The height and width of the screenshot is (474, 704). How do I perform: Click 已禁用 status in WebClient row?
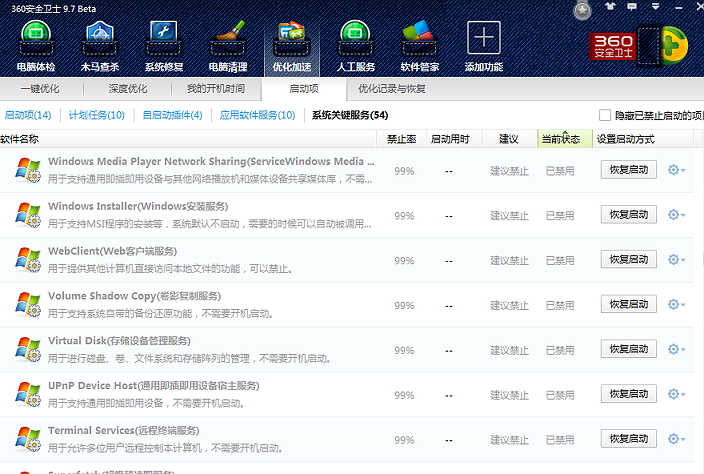tap(560, 261)
